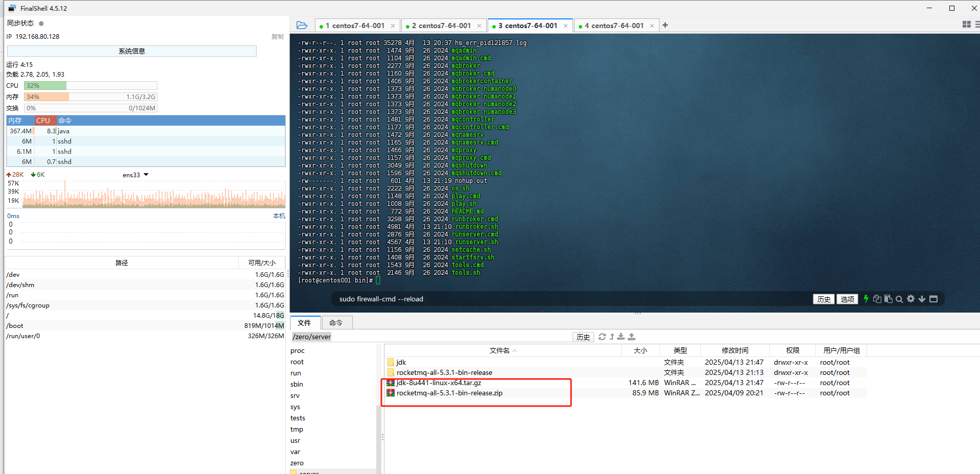980x474 pixels.
Task: Select the sbin directory in tree
Action: point(297,385)
